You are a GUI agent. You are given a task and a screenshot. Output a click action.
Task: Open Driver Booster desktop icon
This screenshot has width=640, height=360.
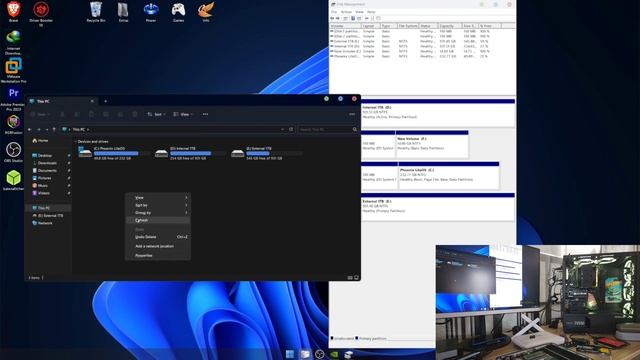coord(41,13)
